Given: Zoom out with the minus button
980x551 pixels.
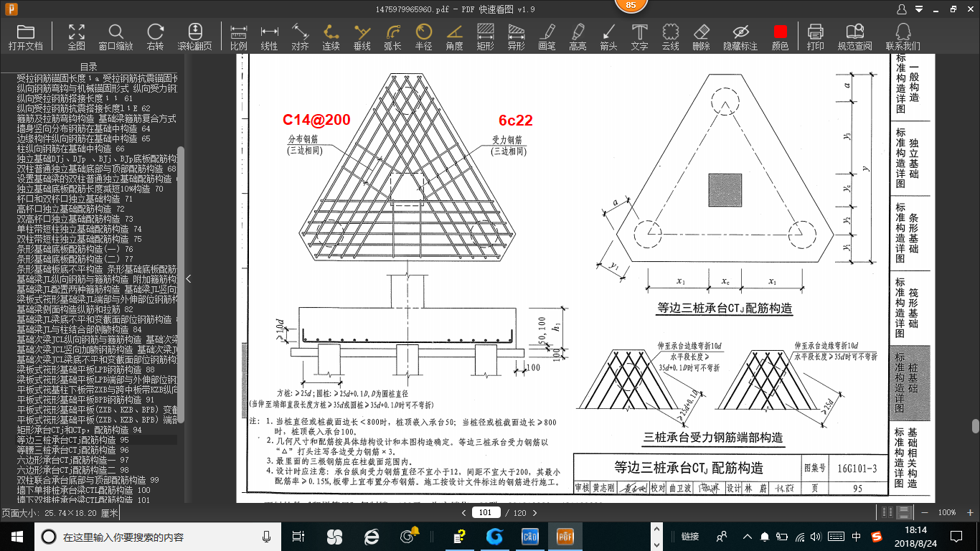Looking at the screenshot, I should (926, 512).
